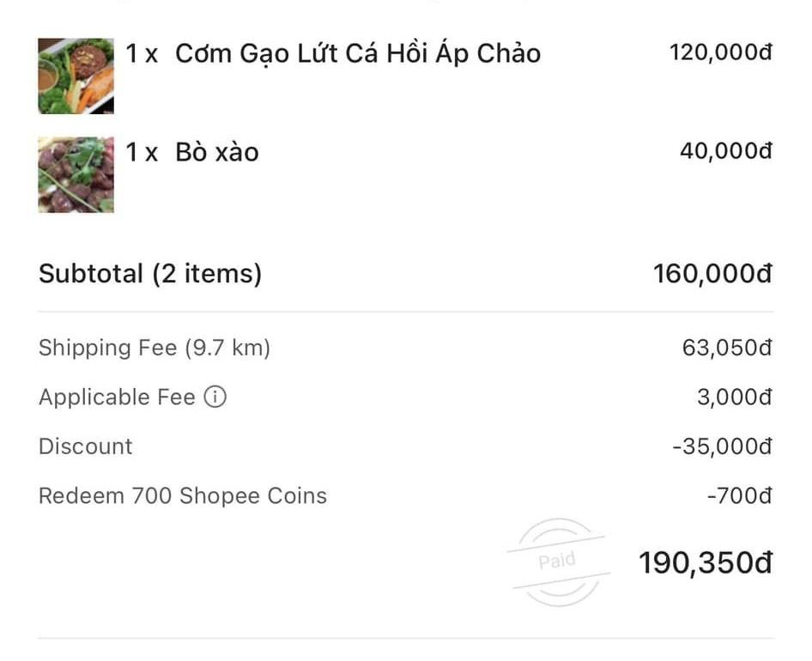The image size is (812, 661).
Task: Open the Cơm Gạo Lứt Cá Hồi thumbnail
Action: tap(76, 76)
